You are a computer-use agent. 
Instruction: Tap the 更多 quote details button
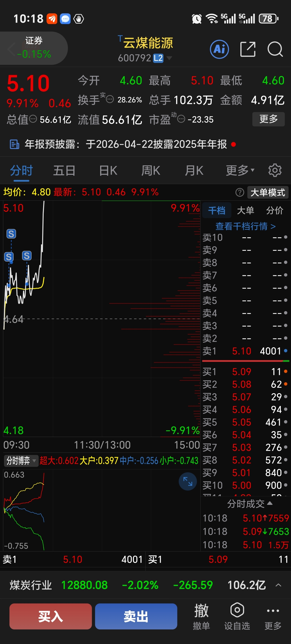pyautogui.click(x=268, y=119)
